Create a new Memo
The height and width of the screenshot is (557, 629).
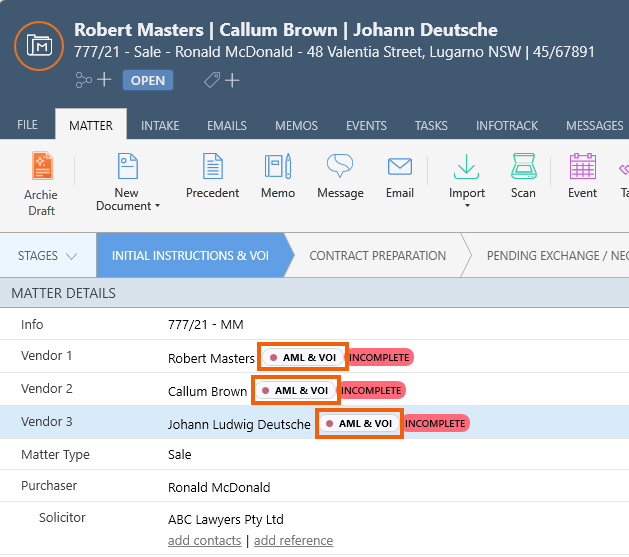click(278, 166)
